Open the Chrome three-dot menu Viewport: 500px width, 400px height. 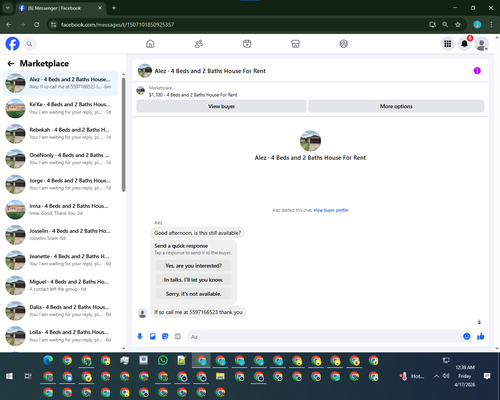[x=491, y=25]
